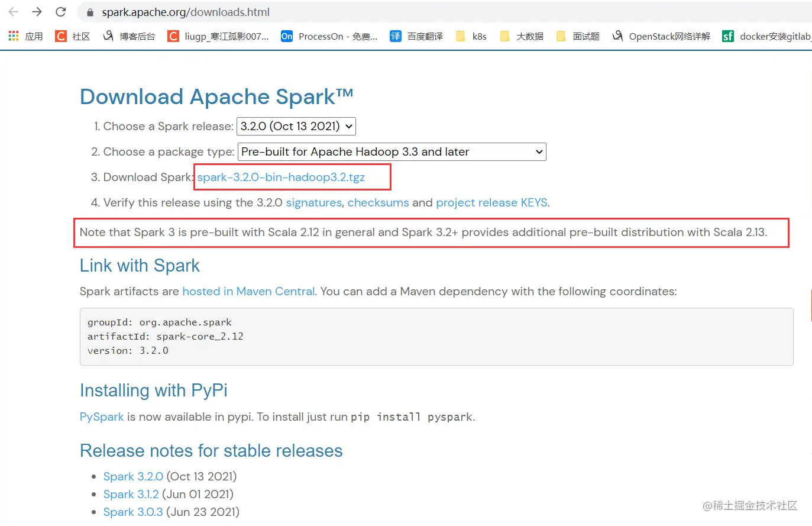Open the apps grid icon in bookmarks bar
The image size is (812, 526).
(x=14, y=36)
